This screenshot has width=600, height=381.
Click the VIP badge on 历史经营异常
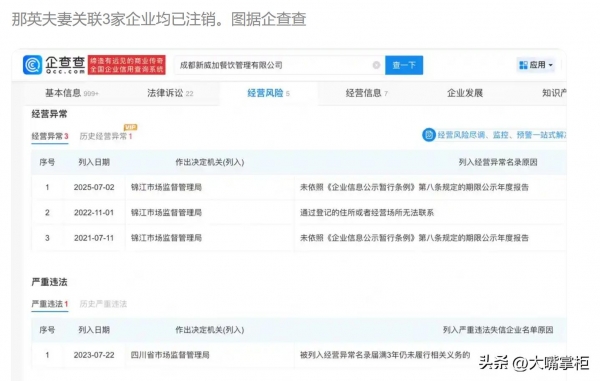(130, 127)
